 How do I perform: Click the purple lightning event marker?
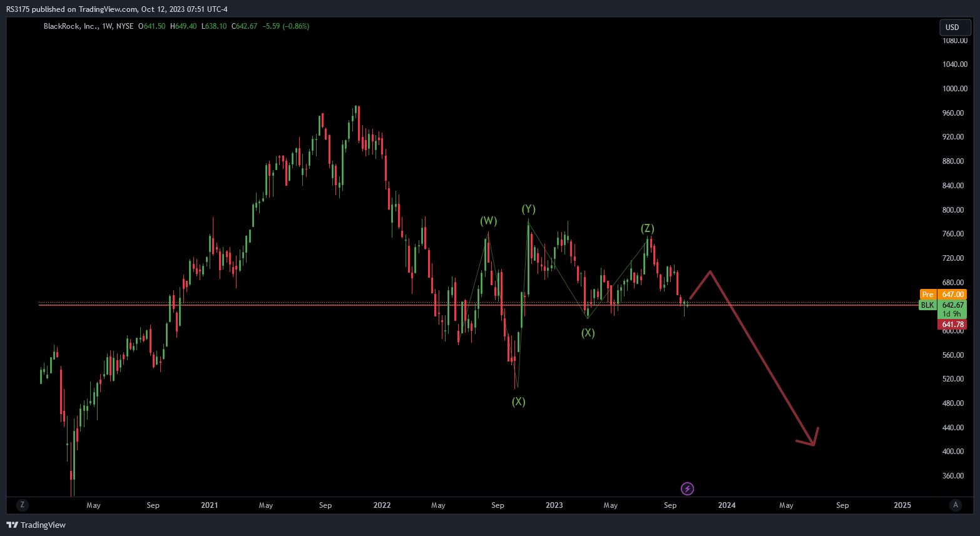tap(687, 488)
